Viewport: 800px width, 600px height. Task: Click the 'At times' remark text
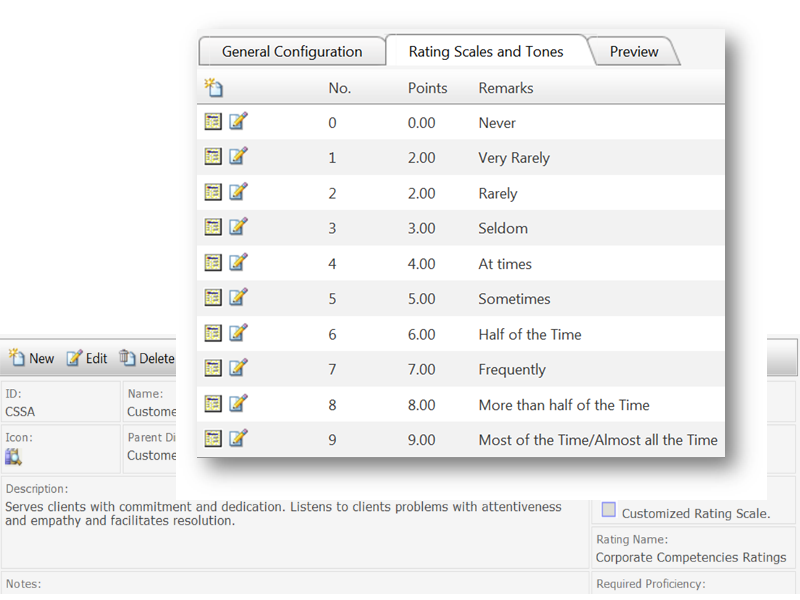tap(505, 264)
